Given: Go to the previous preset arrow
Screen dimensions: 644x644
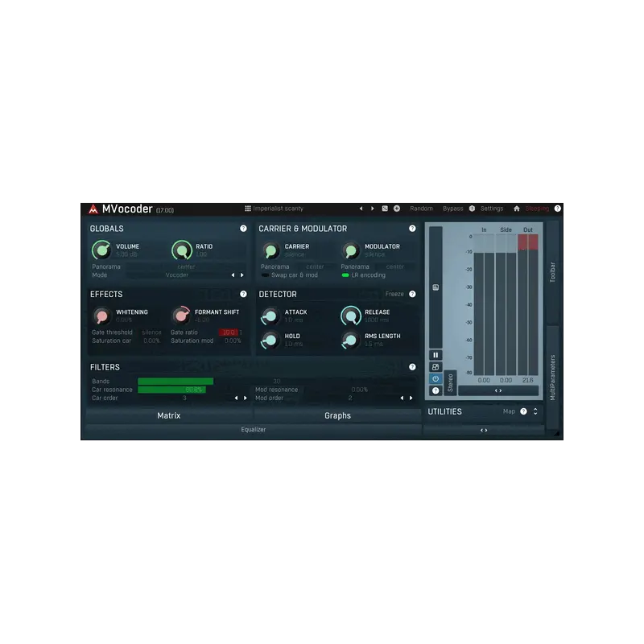Looking at the screenshot, I should [361, 208].
